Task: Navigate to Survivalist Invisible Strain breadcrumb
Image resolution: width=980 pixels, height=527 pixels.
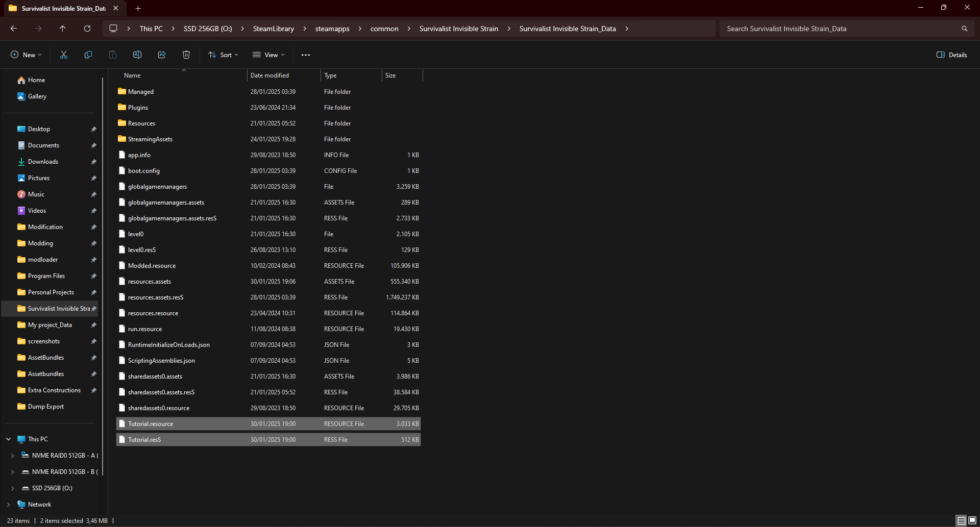Action: [x=459, y=29]
